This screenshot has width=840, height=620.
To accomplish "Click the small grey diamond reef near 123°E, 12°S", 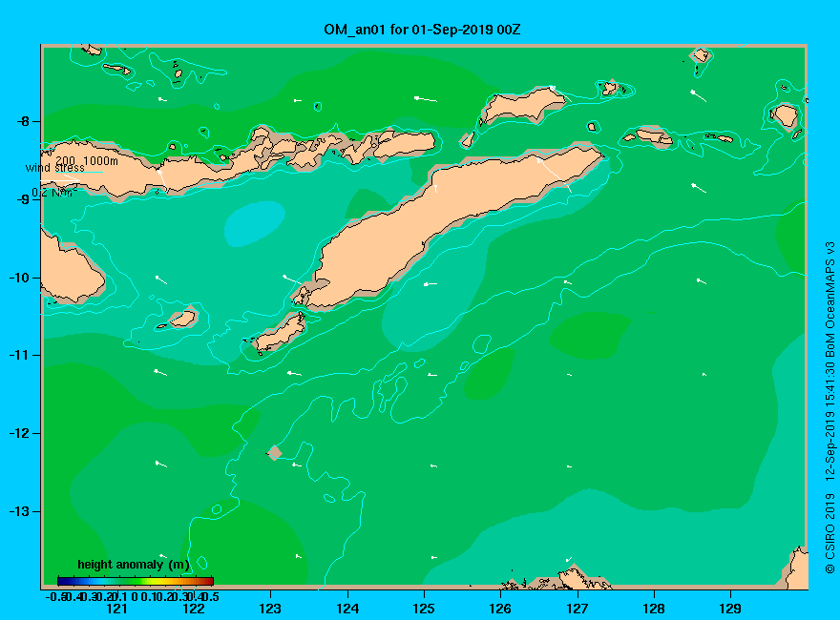I will click(x=274, y=452).
